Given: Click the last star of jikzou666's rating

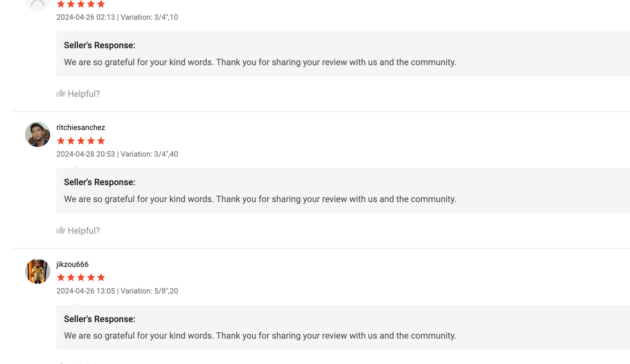Looking at the screenshot, I should 101,277.
